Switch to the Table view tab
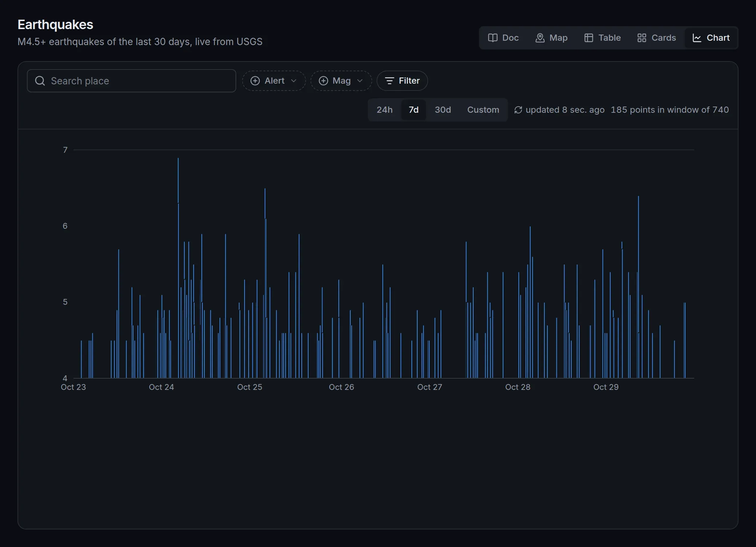Viewport: 756px width, 547px height. [602, 38]
